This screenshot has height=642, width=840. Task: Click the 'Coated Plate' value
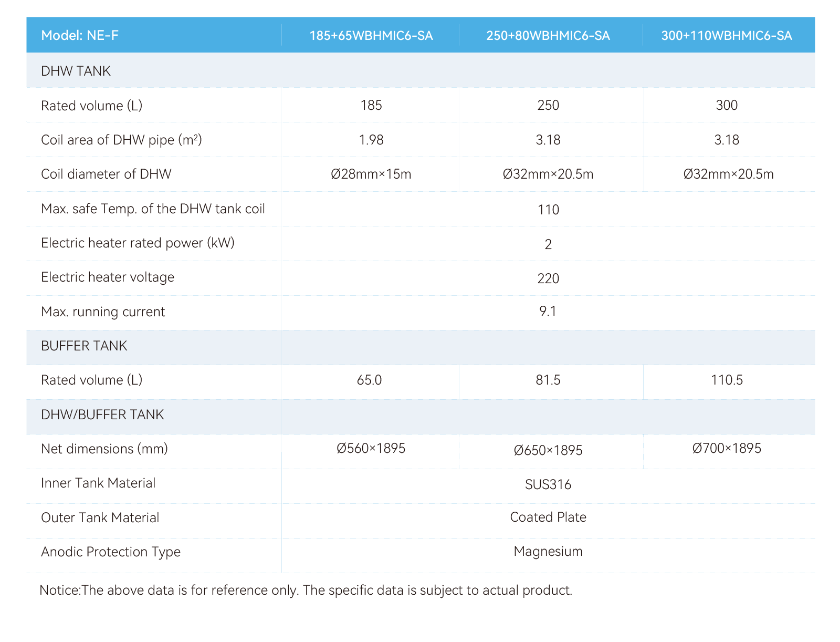(x=548, y=517)
